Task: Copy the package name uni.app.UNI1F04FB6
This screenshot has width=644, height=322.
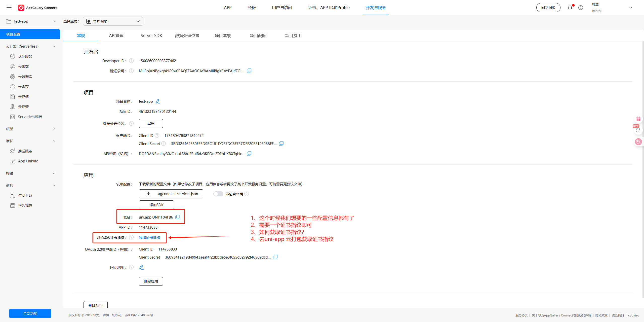Action: click(178, 217)
